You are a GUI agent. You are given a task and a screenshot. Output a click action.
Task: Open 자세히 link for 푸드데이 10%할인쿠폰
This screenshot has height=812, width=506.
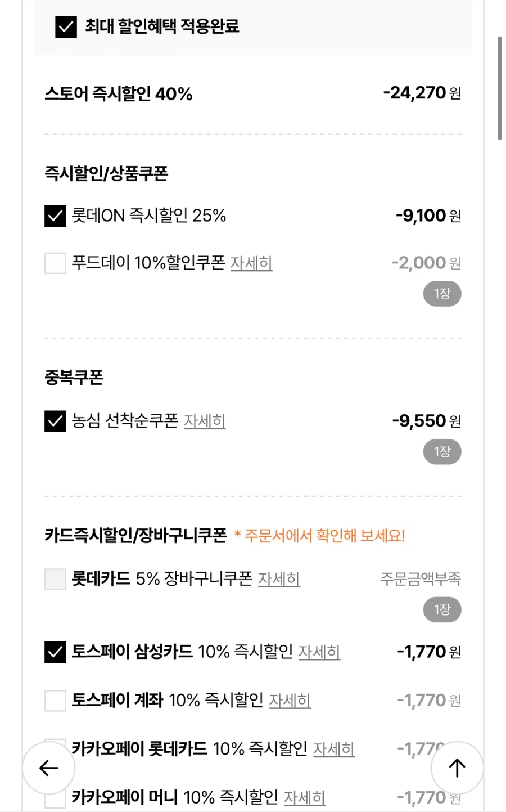[x=251, y=263]
